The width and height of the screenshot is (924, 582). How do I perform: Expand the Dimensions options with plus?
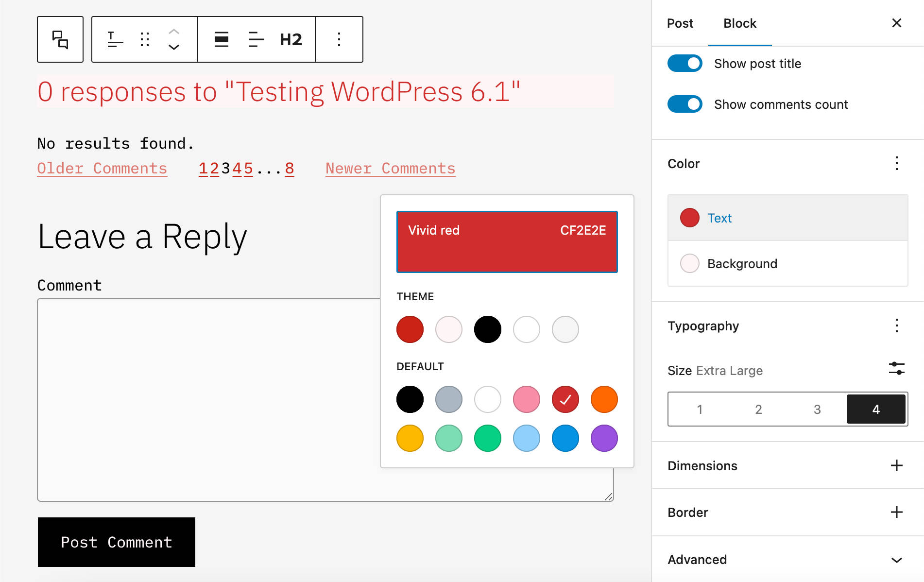(x=896, y=466)
